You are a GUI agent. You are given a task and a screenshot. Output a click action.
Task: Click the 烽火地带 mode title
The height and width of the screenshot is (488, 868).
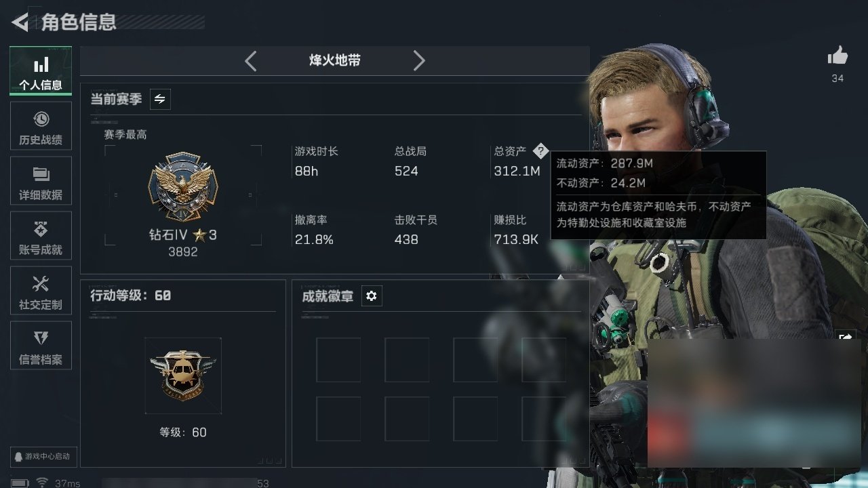pos(335,60)
